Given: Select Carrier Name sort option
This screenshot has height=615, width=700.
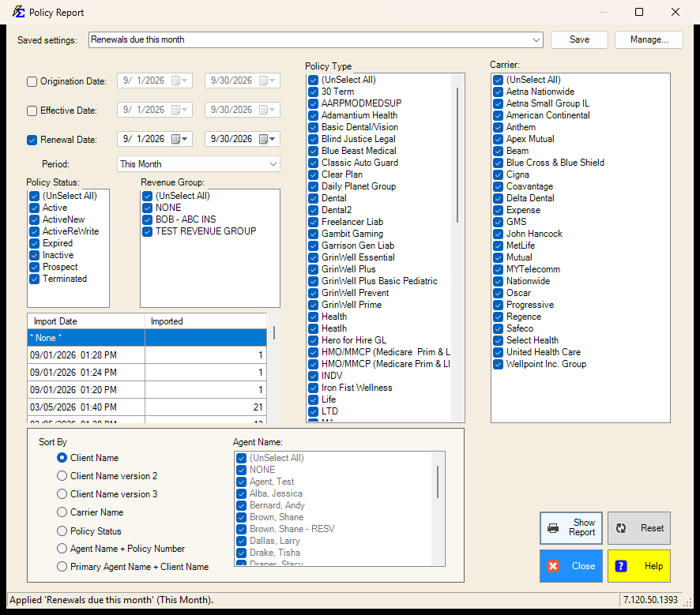Looking at the screenshot, I should click(x=62, y=512).
